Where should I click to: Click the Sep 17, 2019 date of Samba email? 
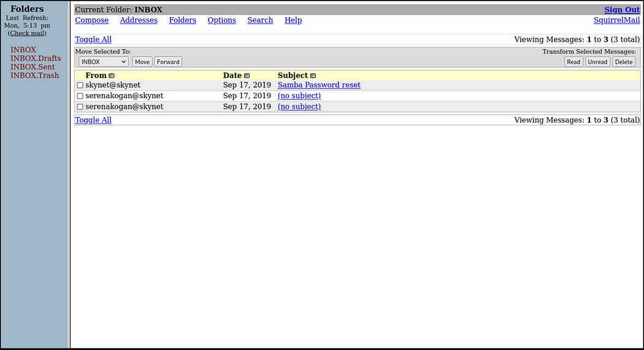(247, 85)
